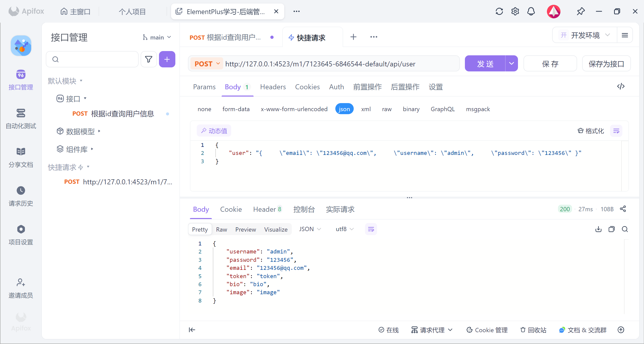Click the 保存为接口 button

pyautogui.click(x=606, y=64)
